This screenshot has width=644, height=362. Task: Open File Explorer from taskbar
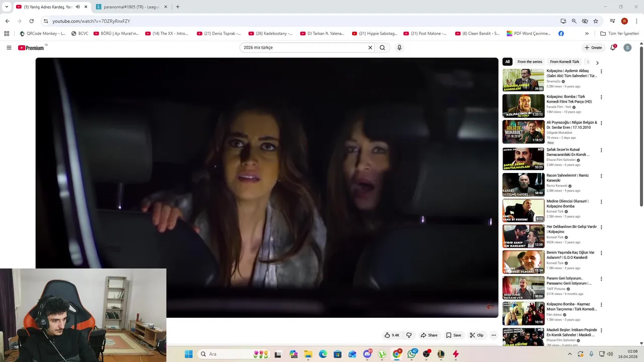(x=308, y=354)
